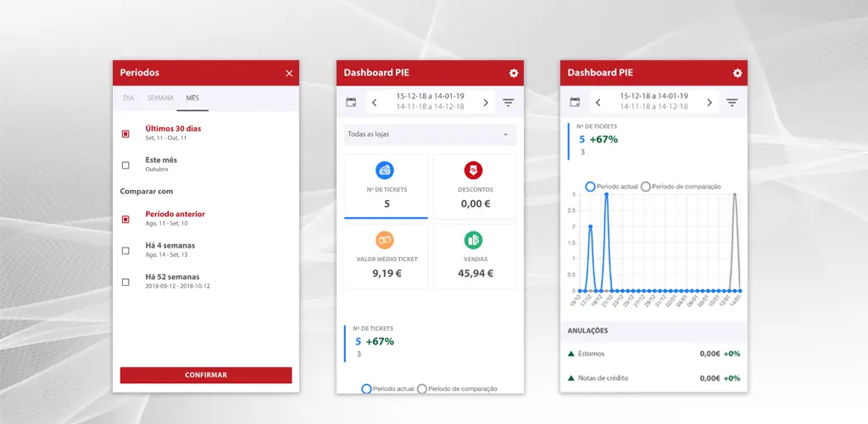Switch to the SEMANA tab
Screen dimensions: 868x424
(160, 98)
